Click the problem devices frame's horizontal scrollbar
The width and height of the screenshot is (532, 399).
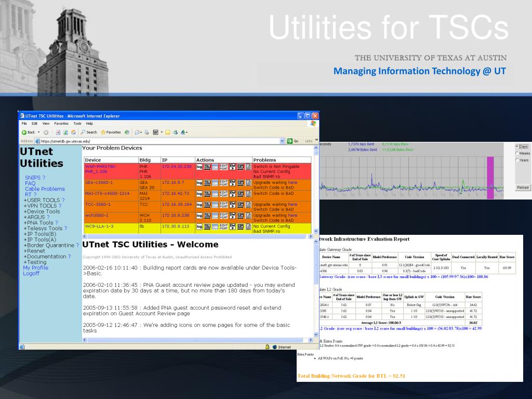(x=197, y=236)
